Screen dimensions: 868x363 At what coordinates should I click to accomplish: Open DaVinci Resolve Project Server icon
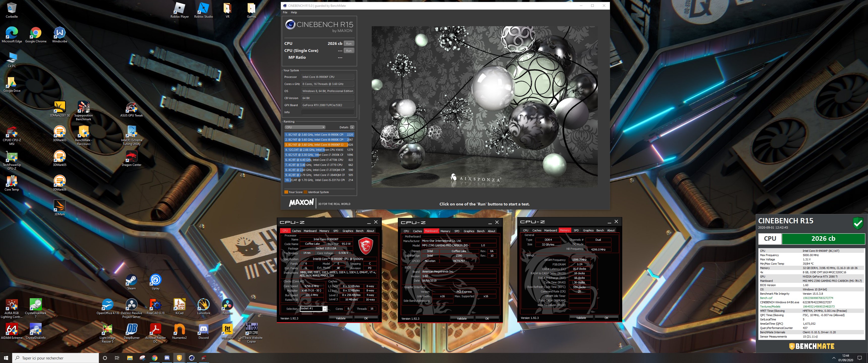point(131,309)
